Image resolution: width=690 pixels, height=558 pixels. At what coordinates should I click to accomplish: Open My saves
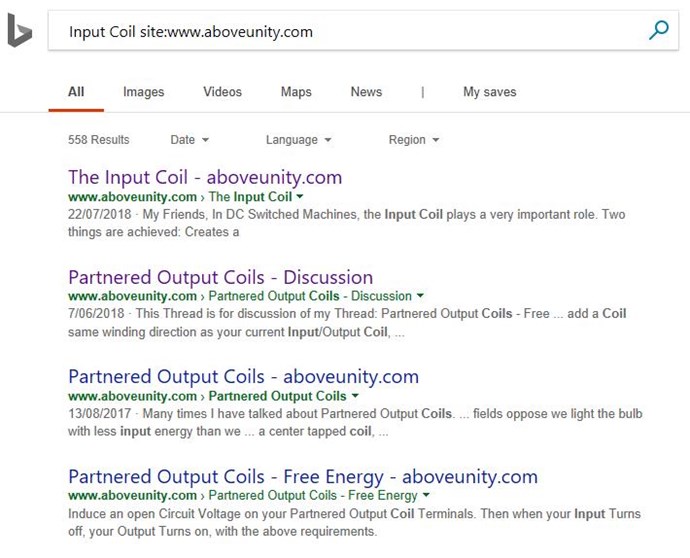(x=489, y=92)
